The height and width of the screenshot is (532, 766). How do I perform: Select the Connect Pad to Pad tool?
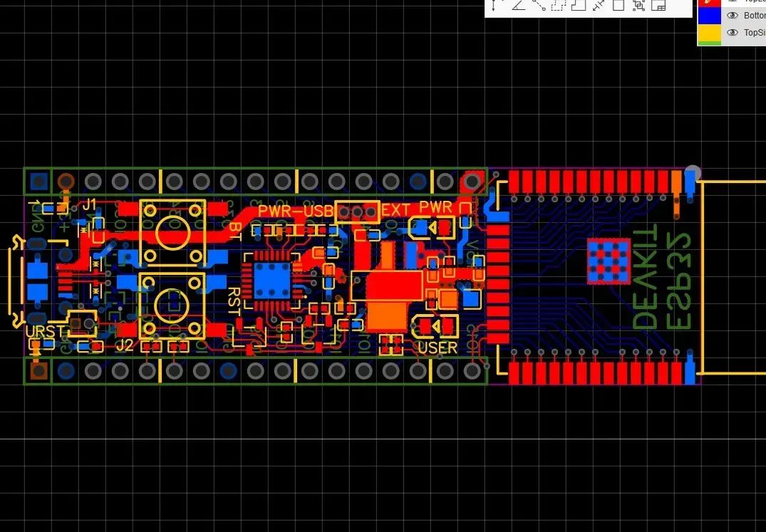(x=539, y=6)
